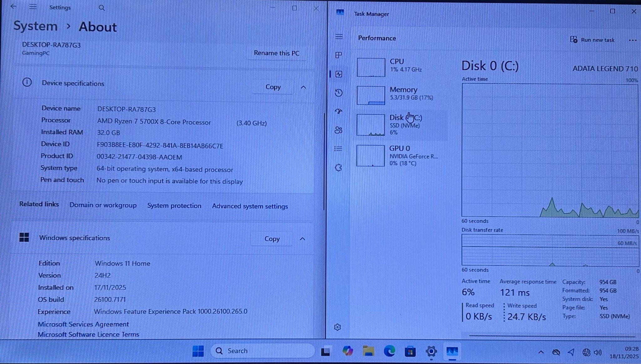Image resolution: width=641 pixels, height=364 pixels.
Task: Open Startup apps icon in Task Manager
Action: pos(338,111)
